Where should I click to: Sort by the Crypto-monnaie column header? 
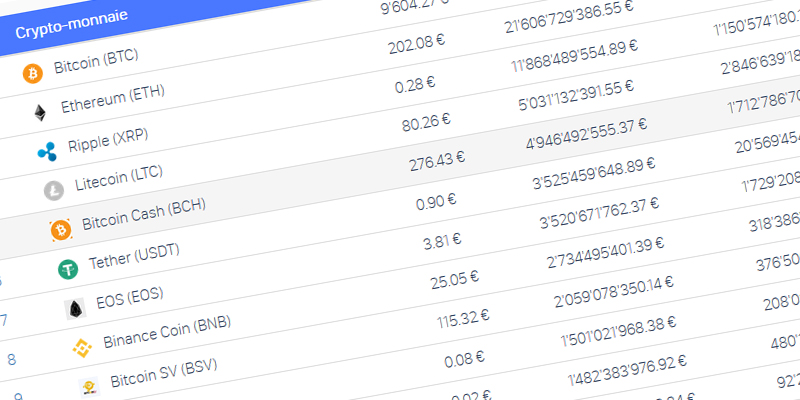pos(71,23)
